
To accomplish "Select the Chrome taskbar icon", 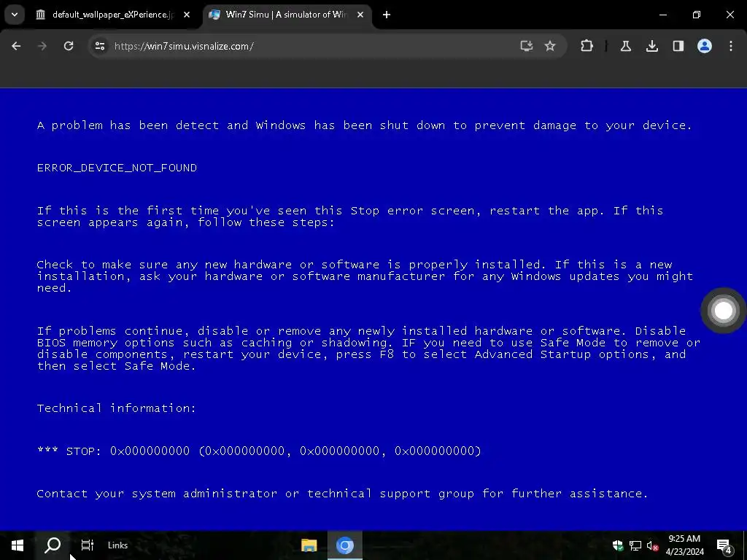I will 345,545.
